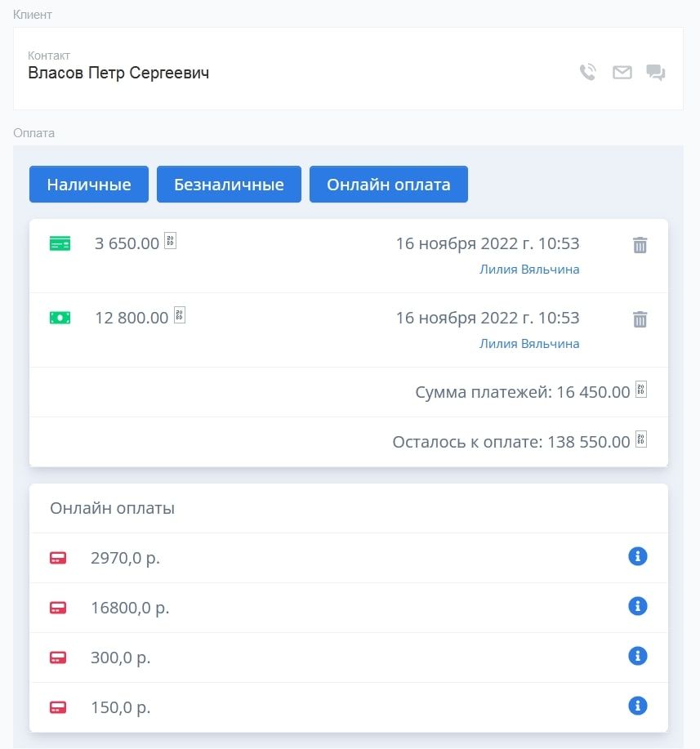Show info for 300,0 р. online payment

pyautogui.click(x=637, y=656)
